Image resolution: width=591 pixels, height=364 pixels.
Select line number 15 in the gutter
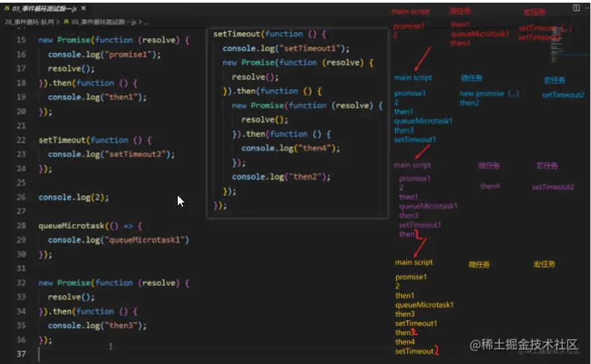[x=21, y=40]
